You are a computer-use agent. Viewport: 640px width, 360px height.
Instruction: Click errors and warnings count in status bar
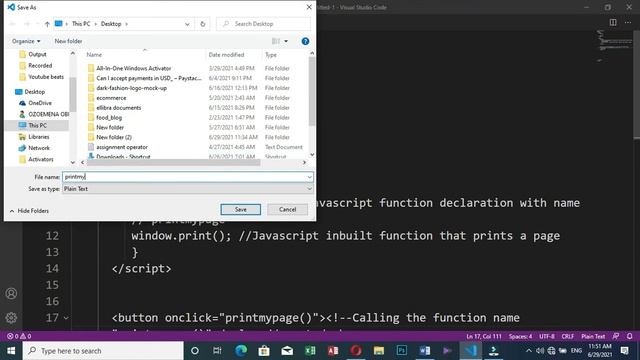[19, 336]
